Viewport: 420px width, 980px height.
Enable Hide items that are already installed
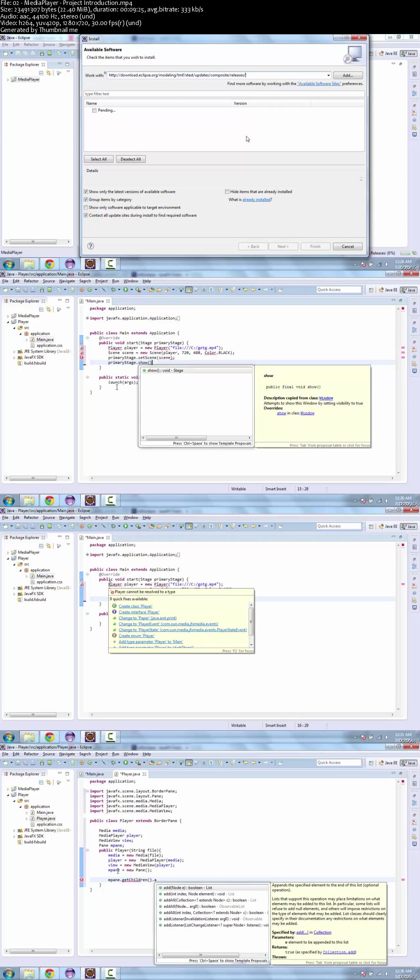[x=227, y=192]
